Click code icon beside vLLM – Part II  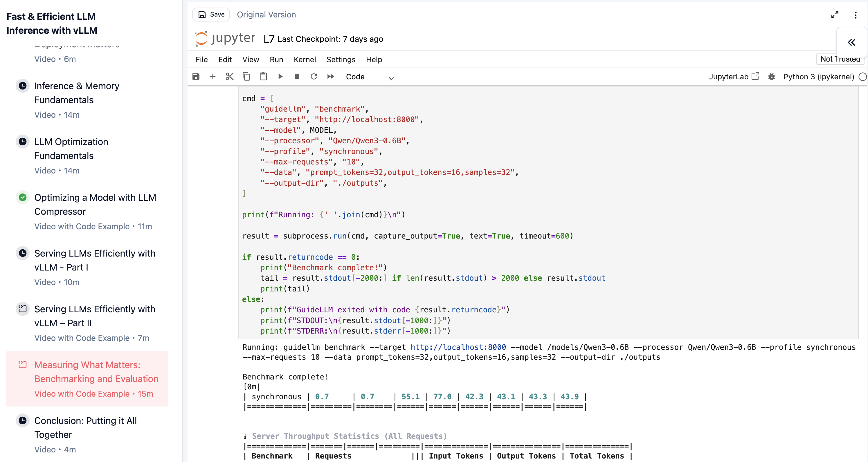tap(23, 309)
